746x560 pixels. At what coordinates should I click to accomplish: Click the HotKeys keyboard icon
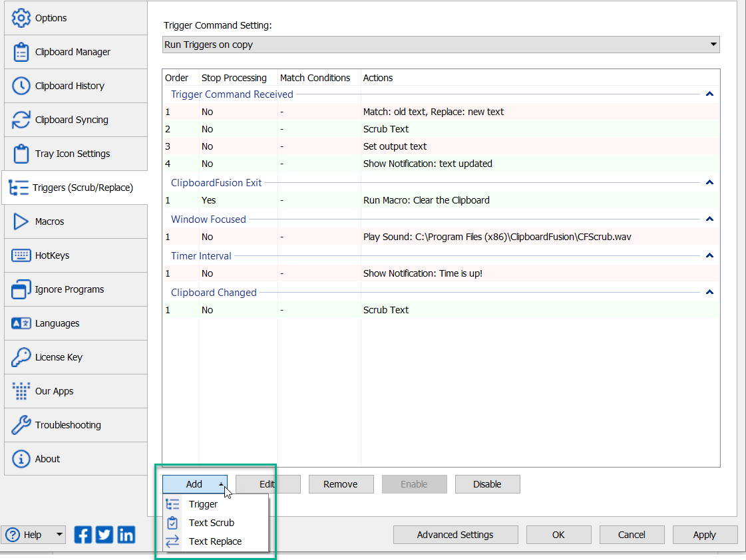click(21, 255)
